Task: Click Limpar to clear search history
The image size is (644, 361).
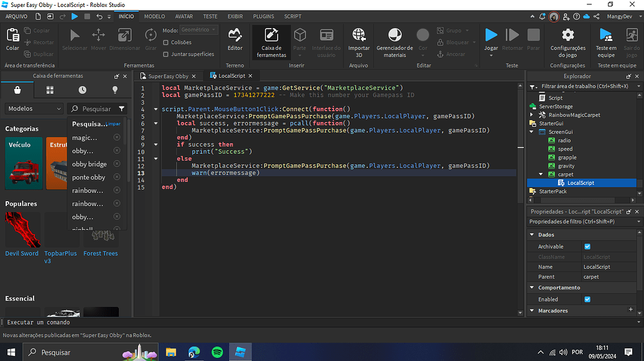Action: [x=114, y=124]
